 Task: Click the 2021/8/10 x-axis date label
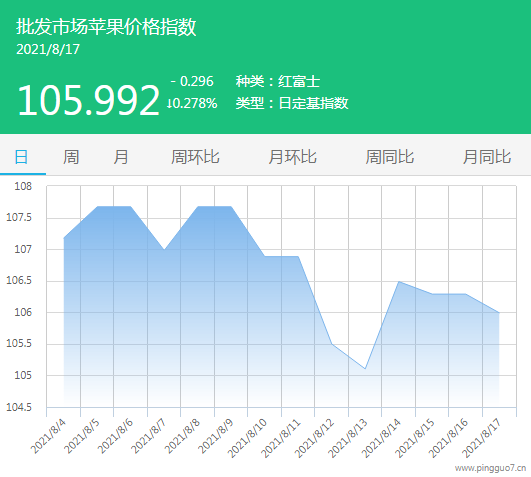click(247, 438)
